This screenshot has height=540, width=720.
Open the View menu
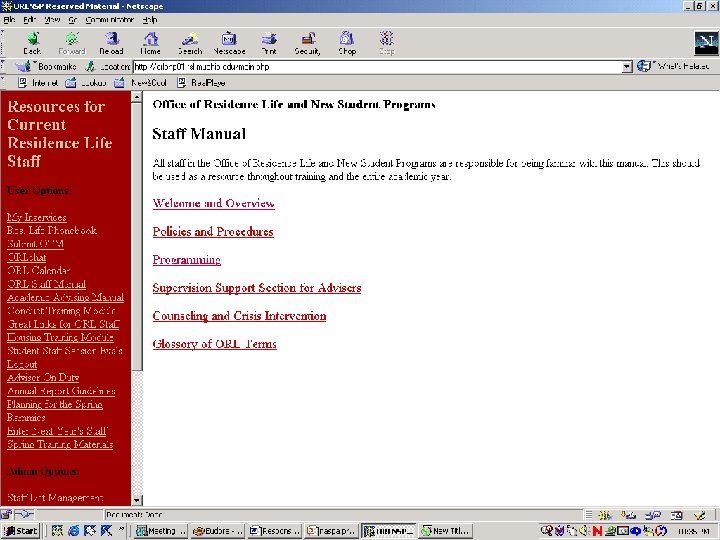coord(52,20)
